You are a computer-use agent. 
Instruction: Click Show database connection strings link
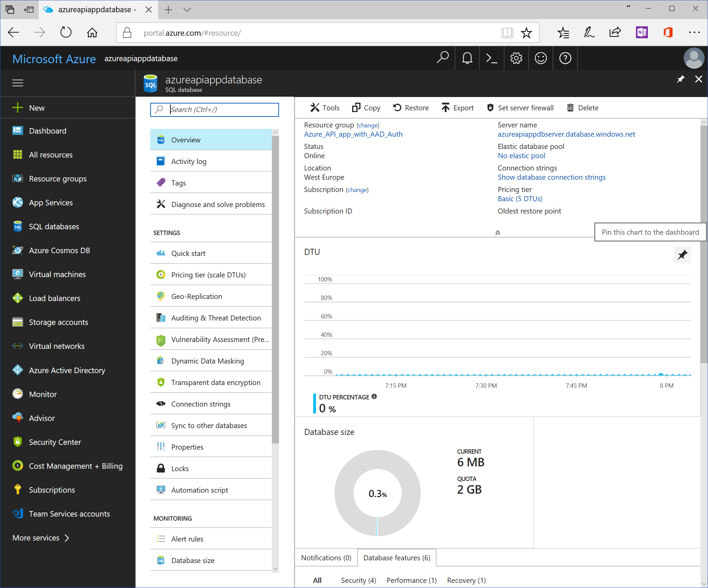(x=551, y=177)
